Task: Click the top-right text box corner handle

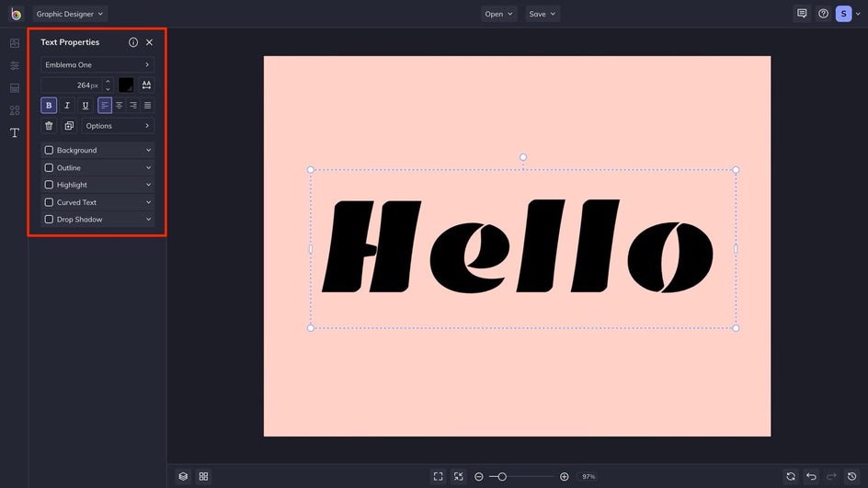Action: coord(736,170)
